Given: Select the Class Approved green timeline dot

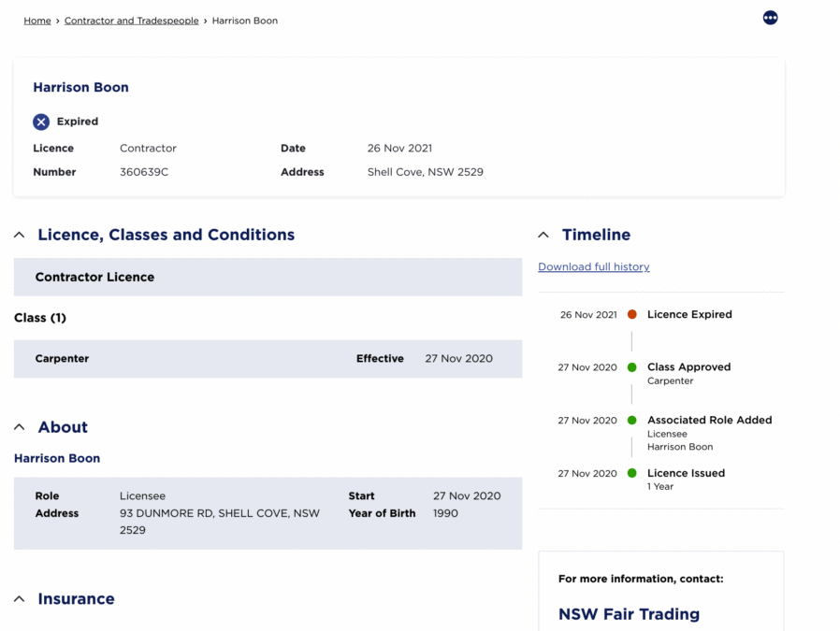Looking at the screenshot, I should pyautogui.click(x=632, y=367).
